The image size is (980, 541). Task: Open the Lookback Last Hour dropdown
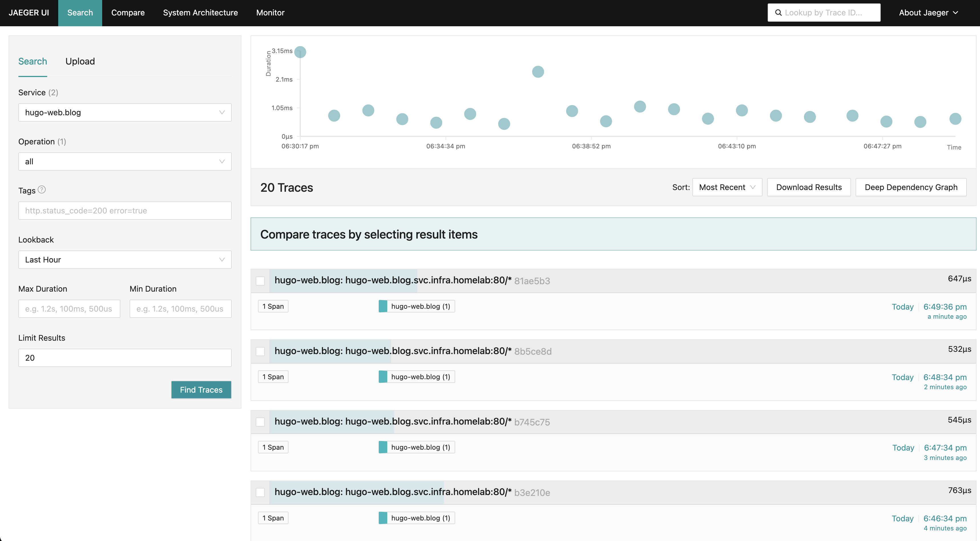click(125, 260)
